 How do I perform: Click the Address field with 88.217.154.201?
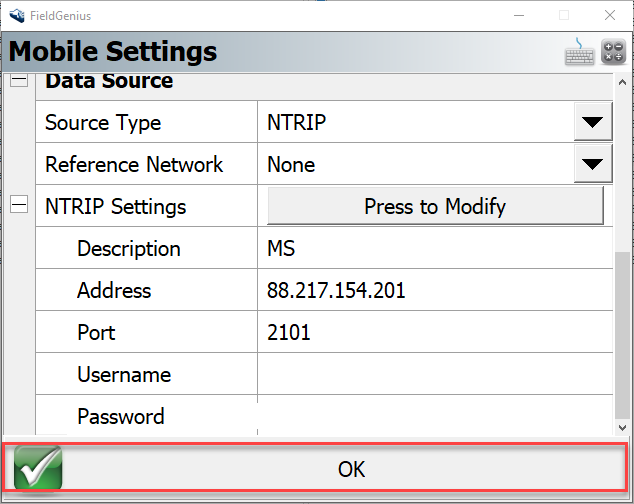coord(435,291)
